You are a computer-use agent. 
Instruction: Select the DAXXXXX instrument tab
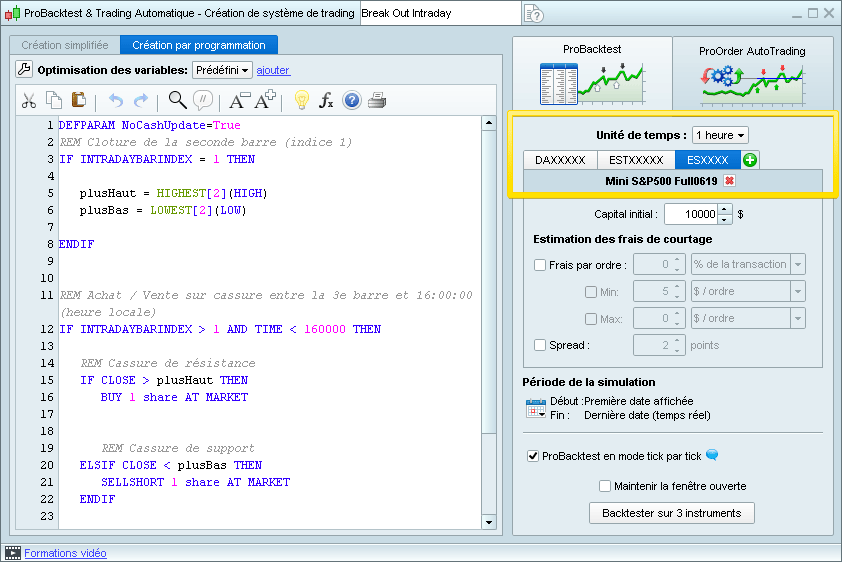(560, 160)
